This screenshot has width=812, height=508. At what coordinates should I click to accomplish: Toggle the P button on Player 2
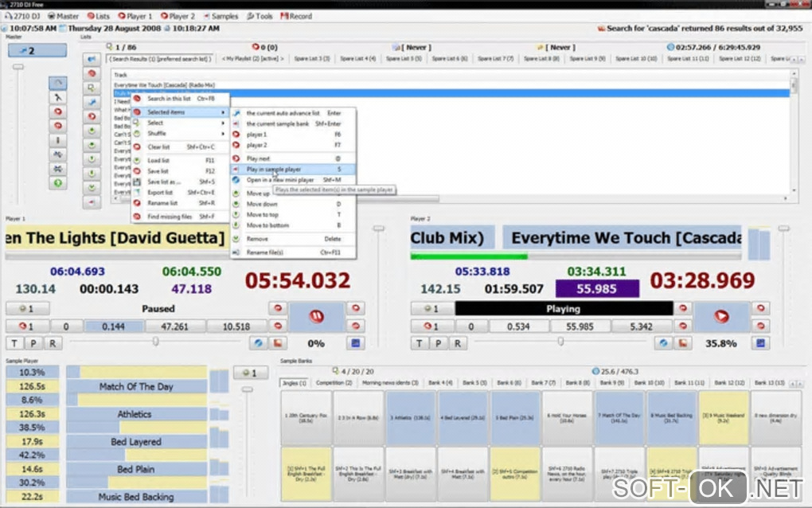[438, 343]
